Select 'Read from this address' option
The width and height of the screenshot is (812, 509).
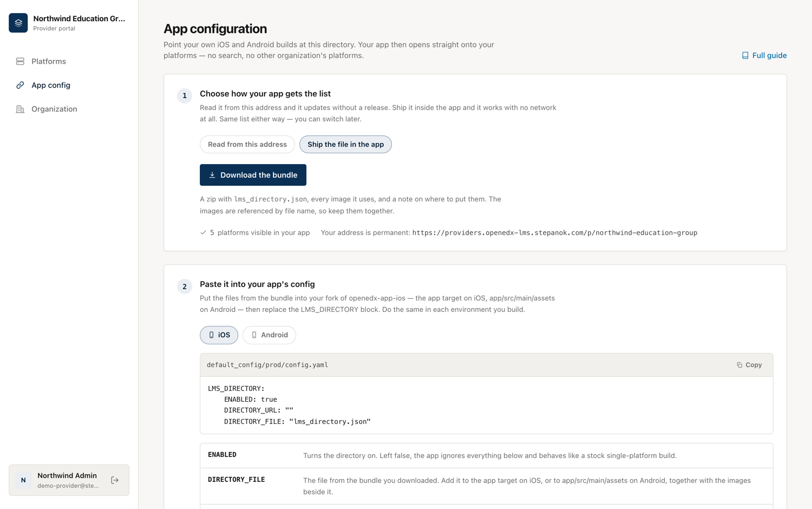(x=247, y=145)
